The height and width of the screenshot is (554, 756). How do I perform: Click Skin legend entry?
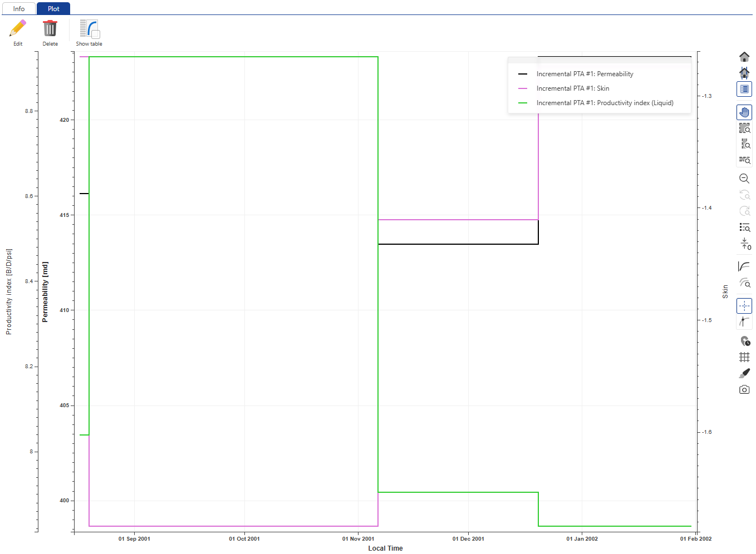(572, 88)
